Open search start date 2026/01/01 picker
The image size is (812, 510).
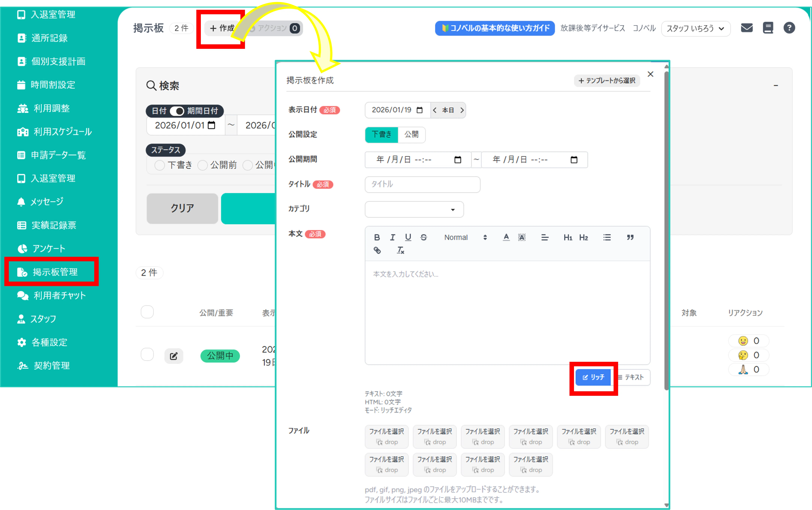click(x=211, y=125)
